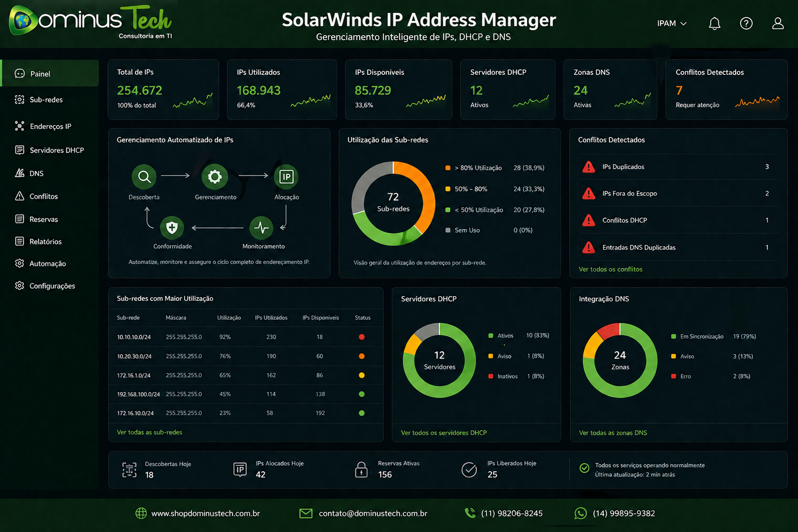Screen dimensions: 798x532
Task: Open the Total de IPs card
Action: coord(163,89)
